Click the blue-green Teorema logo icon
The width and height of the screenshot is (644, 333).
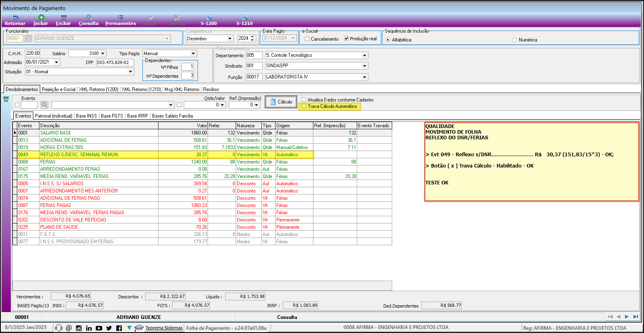pyautogui.click(x=129, y=328)
